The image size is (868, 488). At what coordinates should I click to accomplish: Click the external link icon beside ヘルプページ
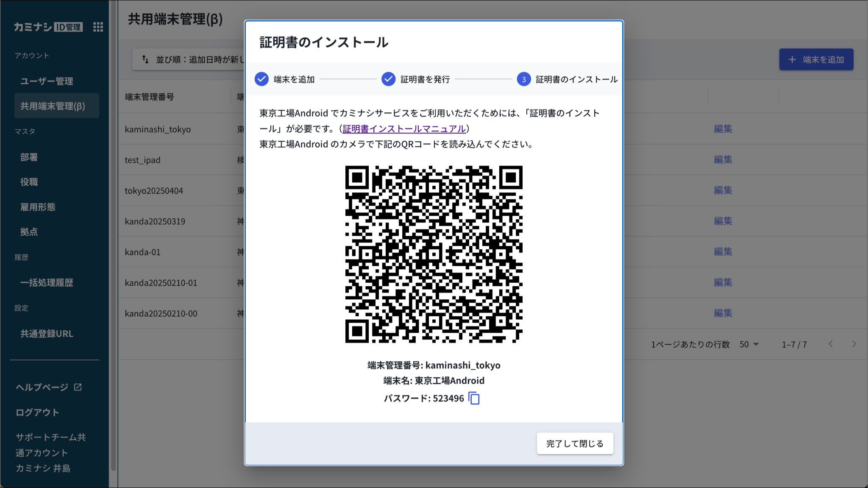tap(78, 387)
